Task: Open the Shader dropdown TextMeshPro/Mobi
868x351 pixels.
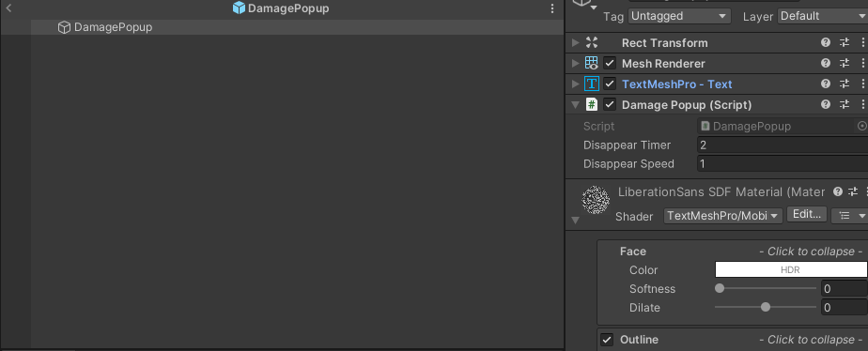Action: (723, 216)
